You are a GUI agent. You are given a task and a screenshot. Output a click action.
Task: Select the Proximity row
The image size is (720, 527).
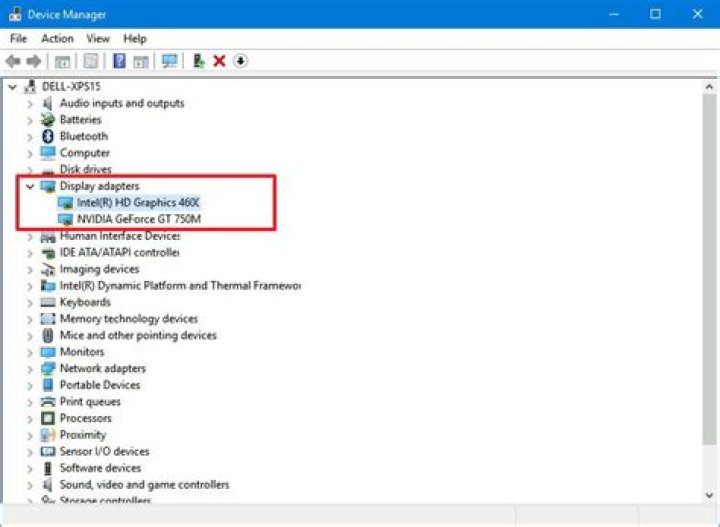[x=83, y=435]
